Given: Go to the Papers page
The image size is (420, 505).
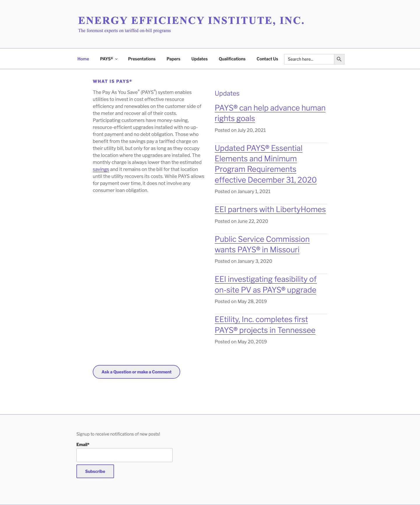Looking at the screenshot, I should [173, 59].
